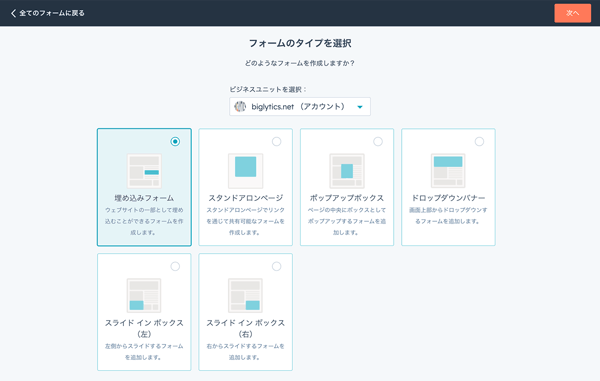Click the 左側からスライドするフォーム description text

144,352
